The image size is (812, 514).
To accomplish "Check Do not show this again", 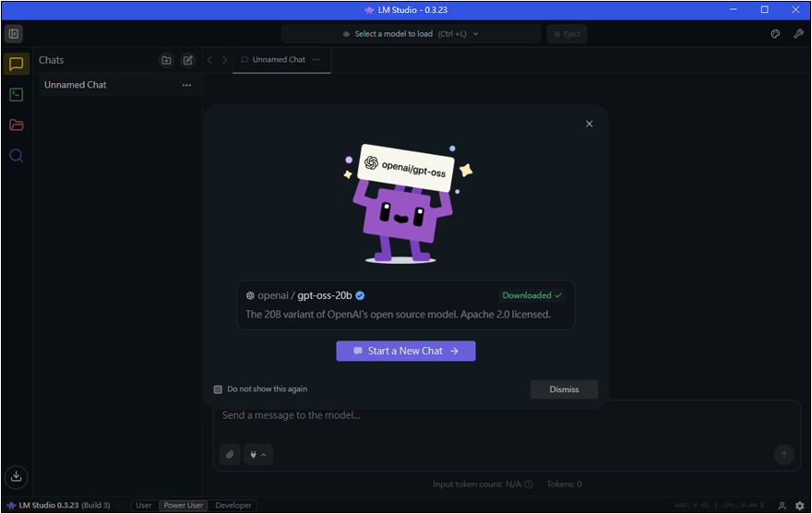I will (218, 389).
